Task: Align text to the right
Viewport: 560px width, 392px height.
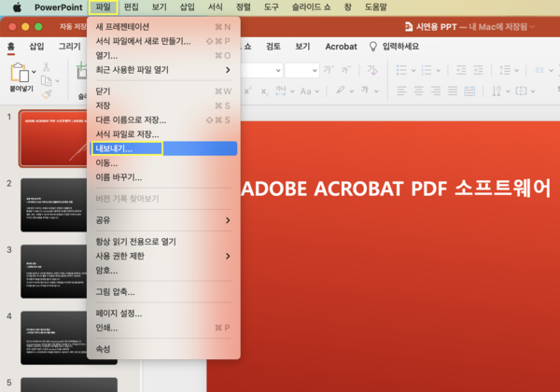Action: [436, 91]
